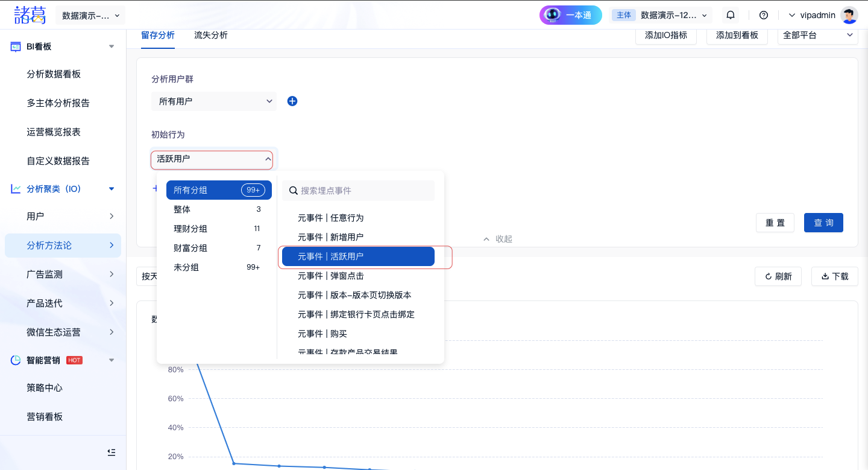Collapse the sidebar with bottom collapse icon
The width and height of the screenshot is (868, 470).
tap(111, 452)
